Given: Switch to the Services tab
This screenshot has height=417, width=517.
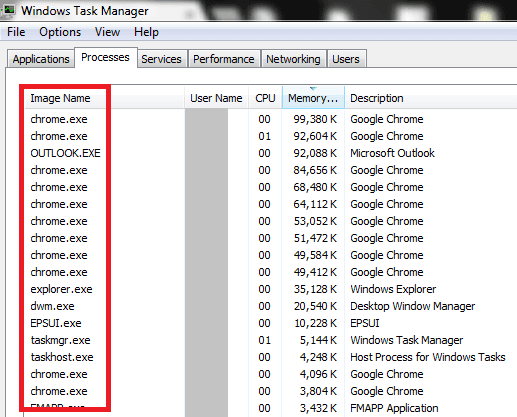Looking at the screenshot, I should click(161, 59).
